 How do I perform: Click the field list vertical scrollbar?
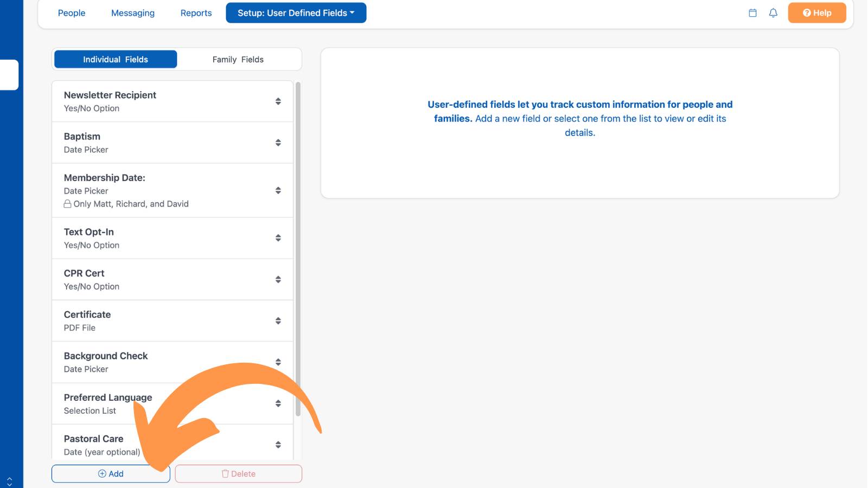[298, 249]
